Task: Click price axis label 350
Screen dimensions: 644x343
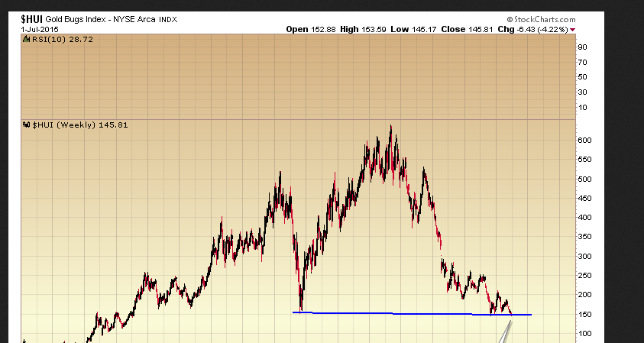Action: tap(584, 237)
